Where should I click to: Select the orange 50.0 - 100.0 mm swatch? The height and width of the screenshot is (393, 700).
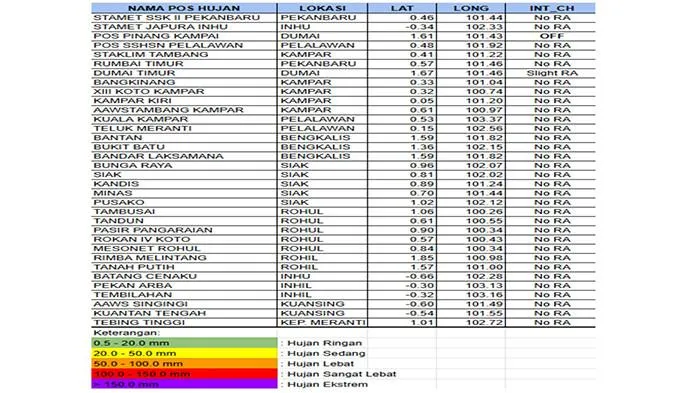(x=184, y=364)
